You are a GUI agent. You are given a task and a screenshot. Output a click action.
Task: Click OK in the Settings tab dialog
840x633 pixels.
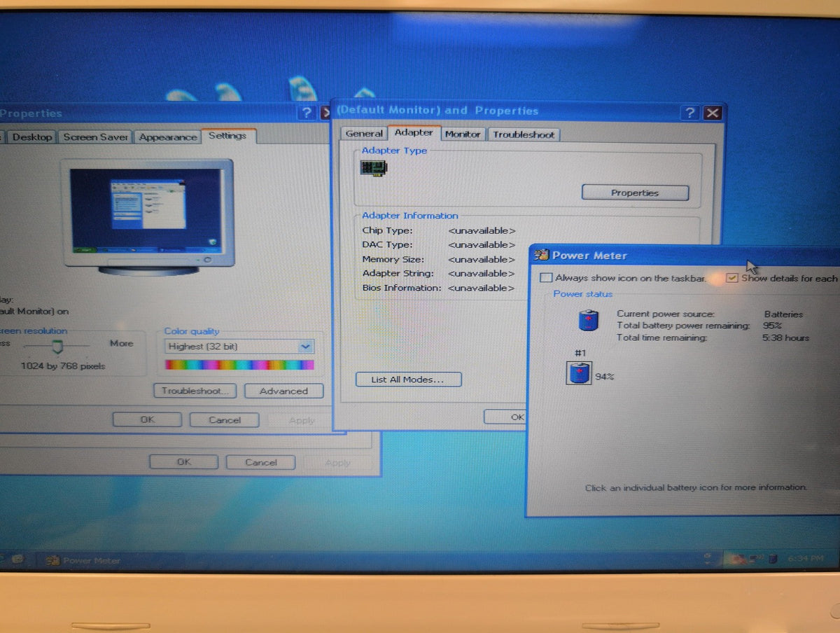(147, 420)
